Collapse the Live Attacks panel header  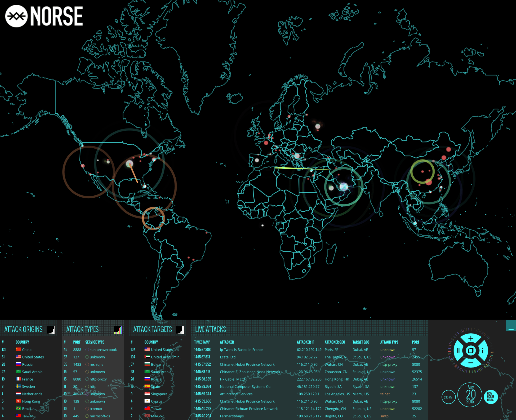coord(211,329)
